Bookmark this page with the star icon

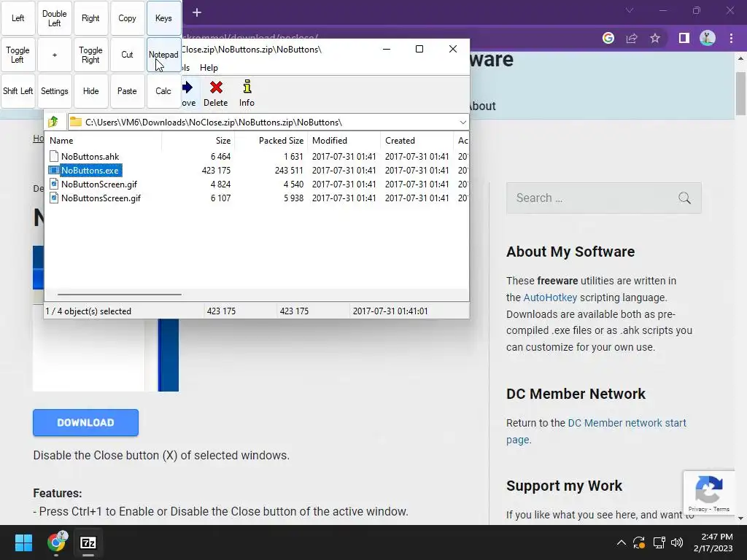[655, 38]
